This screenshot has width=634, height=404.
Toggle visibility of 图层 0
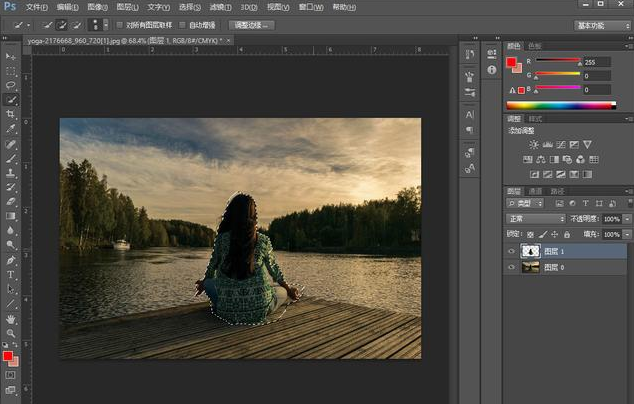512,267
